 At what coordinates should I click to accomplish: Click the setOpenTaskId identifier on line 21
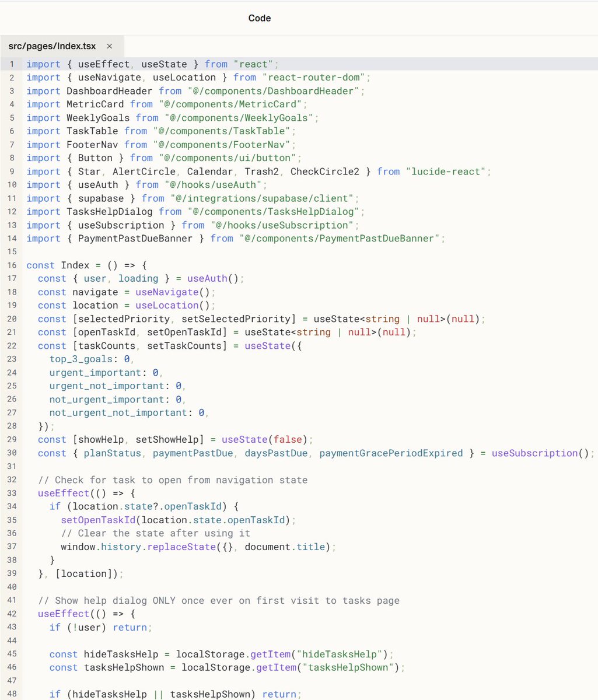184,332
